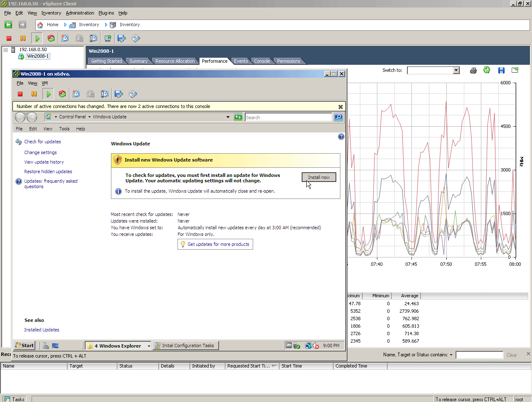Click the VMware Tools tray icon
Image resolution: width=532 pixels, height=402 pixels.
(x=289, y=346)
